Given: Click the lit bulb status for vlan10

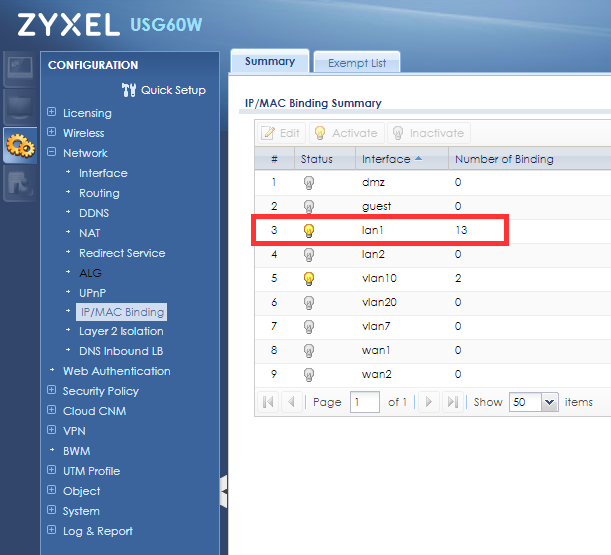Looking at the screenshot, I should (x=309, y=279).
